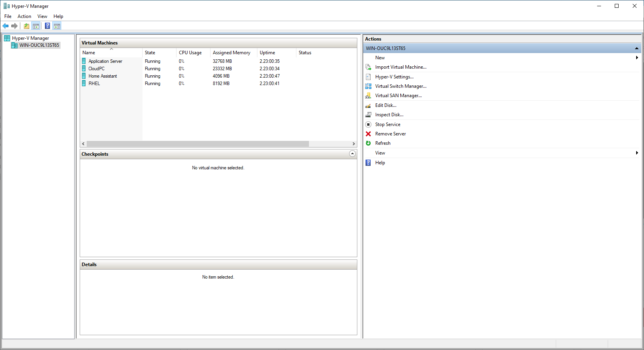644x350 pixels.
Task: Sort by State column header
Action: click(159, 53)
